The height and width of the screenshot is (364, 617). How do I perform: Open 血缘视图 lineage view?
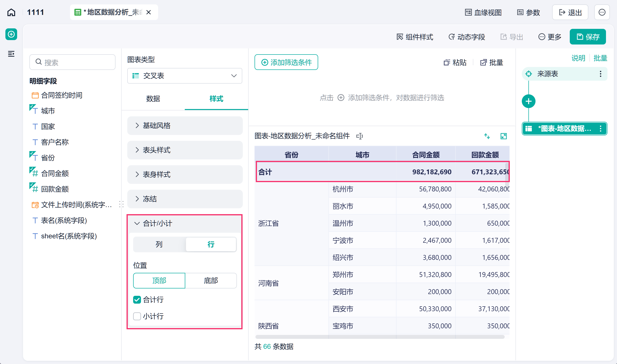(483, 12)
